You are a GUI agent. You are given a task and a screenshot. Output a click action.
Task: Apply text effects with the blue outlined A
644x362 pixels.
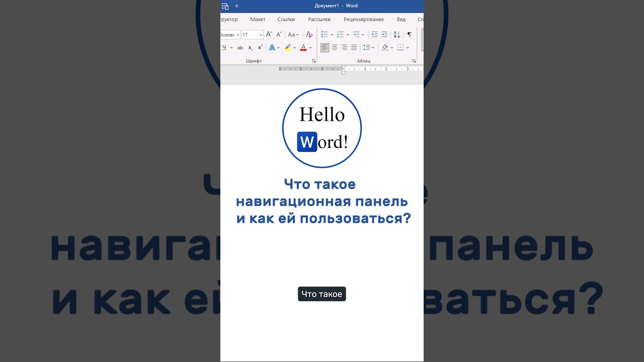click(272, 47)
